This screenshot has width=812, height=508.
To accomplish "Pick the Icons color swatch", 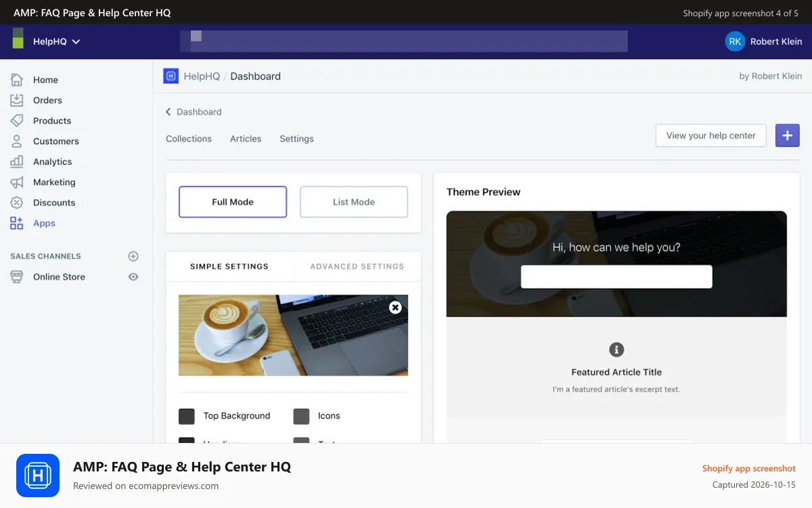I will (x=301, y=416).
